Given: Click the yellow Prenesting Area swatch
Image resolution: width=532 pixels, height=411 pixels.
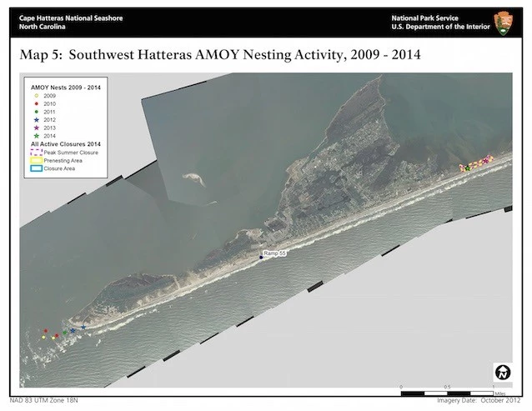Looking at the screenshot, I should tap(36, 160).
